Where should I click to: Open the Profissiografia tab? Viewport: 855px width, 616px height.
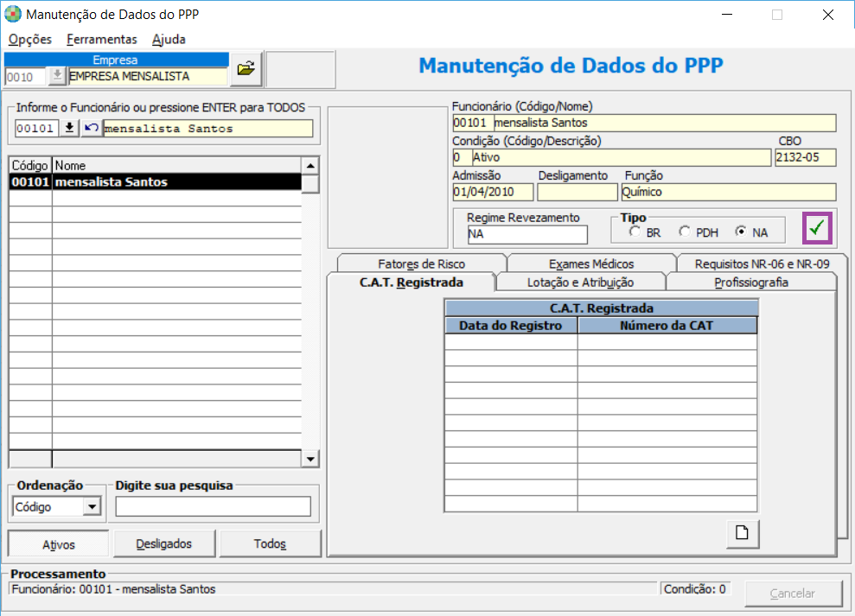[x=751, y=283]
